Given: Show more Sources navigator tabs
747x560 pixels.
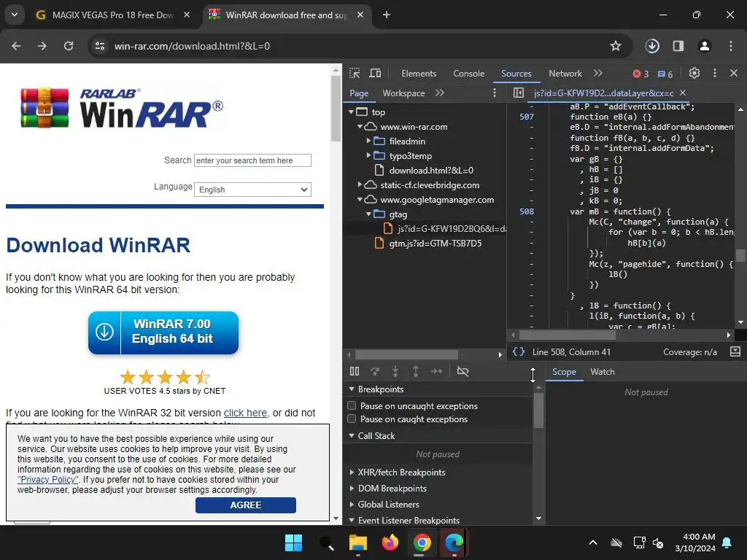Looking at the screenshot, I should pyautogui.click(x=439, y=93).
